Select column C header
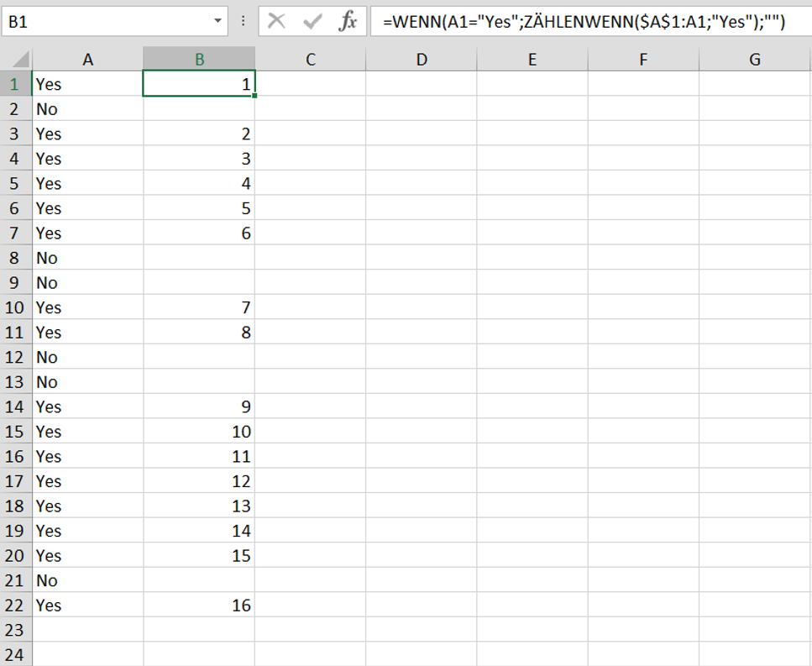 point(310,59)
